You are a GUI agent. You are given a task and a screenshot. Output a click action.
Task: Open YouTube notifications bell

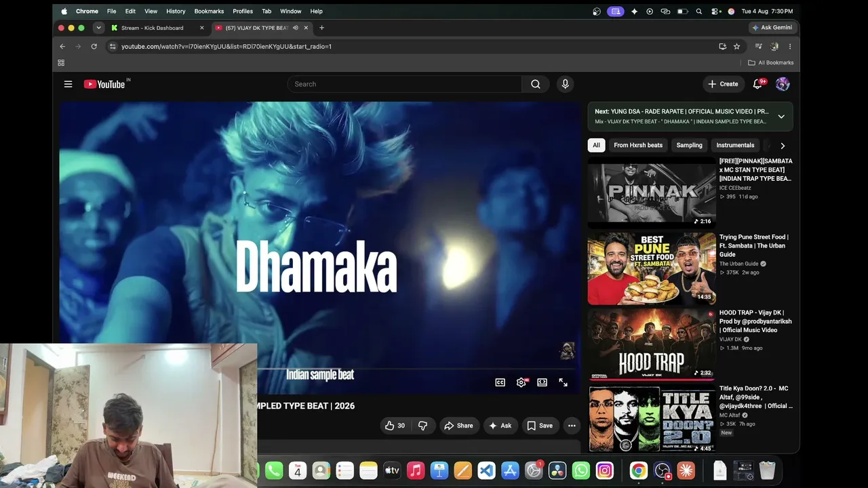tap(757, 84)
